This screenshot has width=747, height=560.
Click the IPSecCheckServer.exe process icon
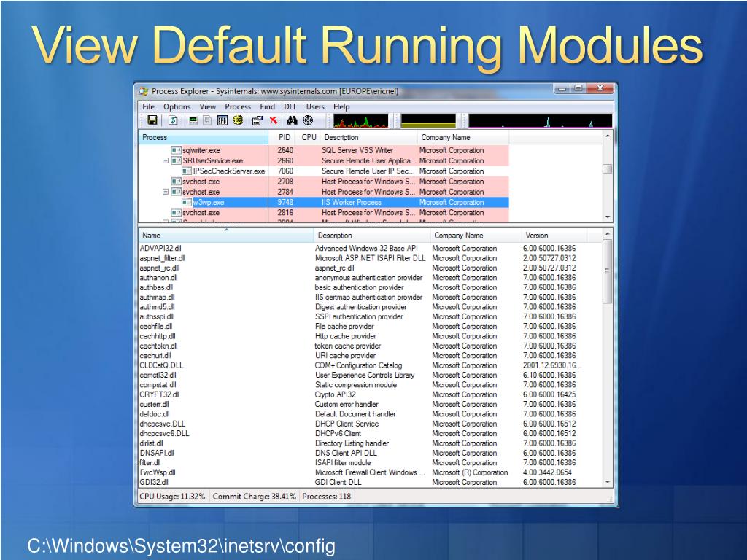pyautogui.click(x=187, y=171)
